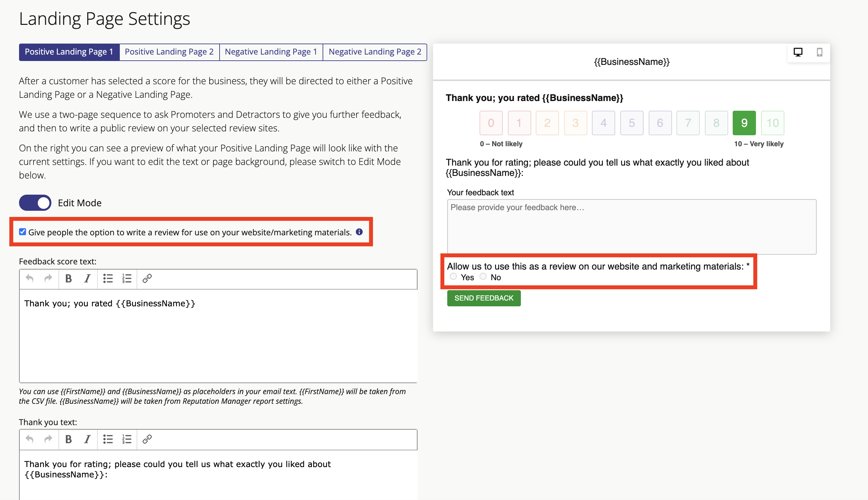868x500 pixels.
Task: Redo in Thank you text editor
Action: pyautogui.click(x=48, y=439)
